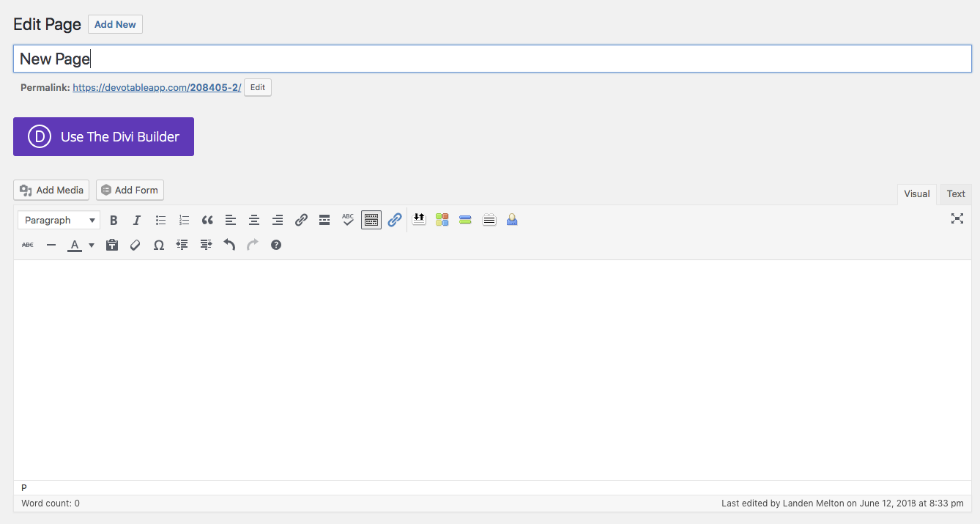980x524 pixels.
Task: Click inside the empty editor body
Action: [492, 370]
